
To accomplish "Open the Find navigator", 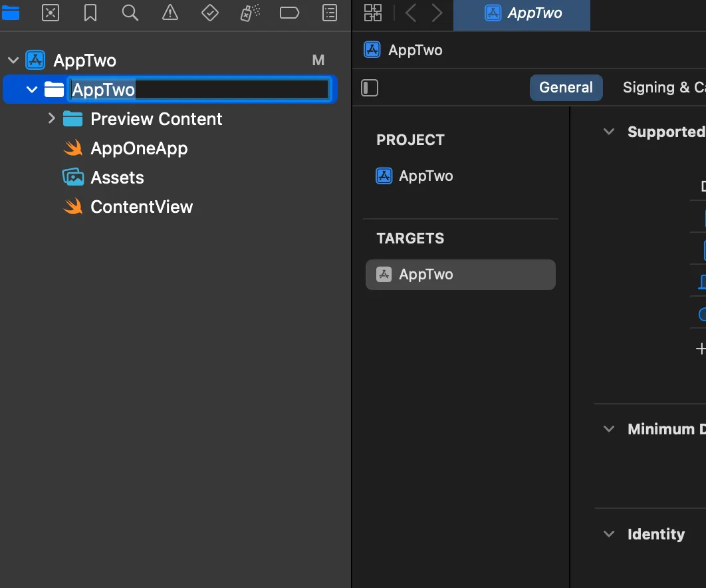I will click(130, 12).
